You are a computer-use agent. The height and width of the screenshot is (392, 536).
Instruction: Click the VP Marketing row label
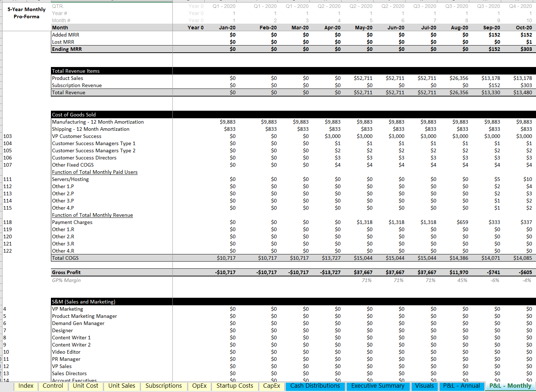[67, 309]
